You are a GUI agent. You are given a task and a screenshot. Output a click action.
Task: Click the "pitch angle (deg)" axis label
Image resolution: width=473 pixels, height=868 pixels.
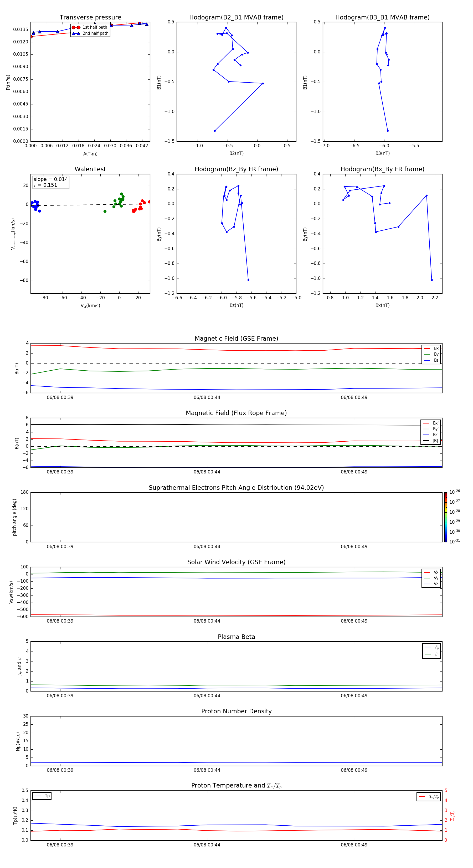[14, 517]
